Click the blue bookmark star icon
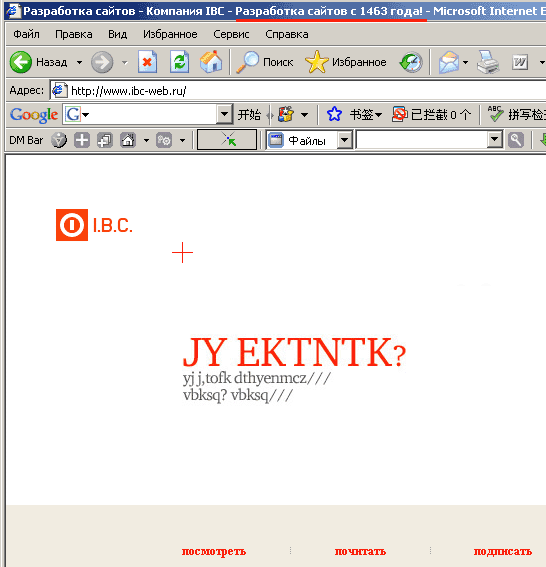Viewport: 546px width, 567px height. (x=334, y=115)
